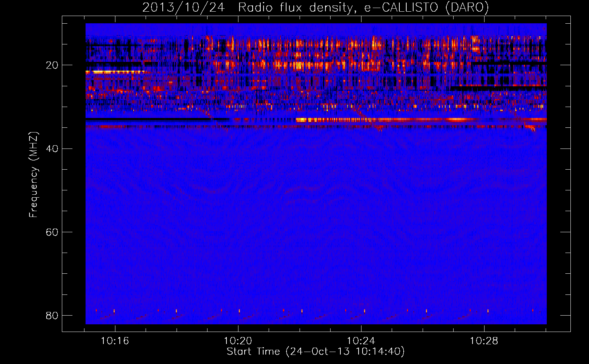
Task: Click the 40 MHz frequency tick label
Action: click(52, 149)
